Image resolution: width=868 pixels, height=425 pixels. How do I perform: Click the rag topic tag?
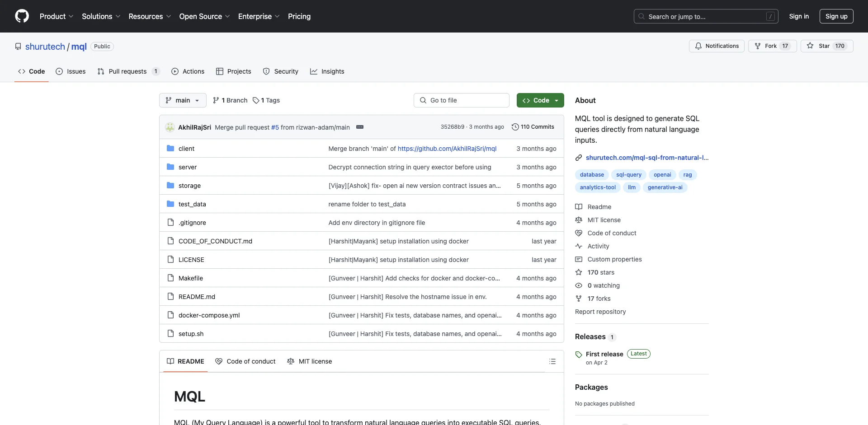(688, 175)
